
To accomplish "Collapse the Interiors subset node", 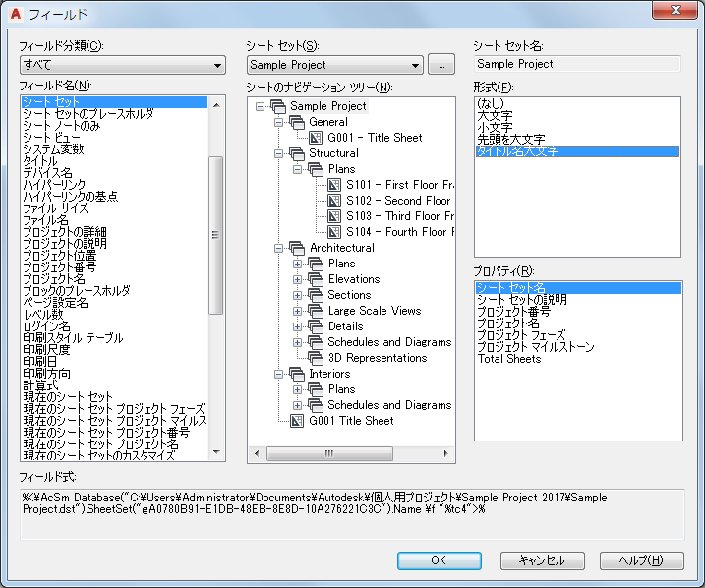I will 279,374.
